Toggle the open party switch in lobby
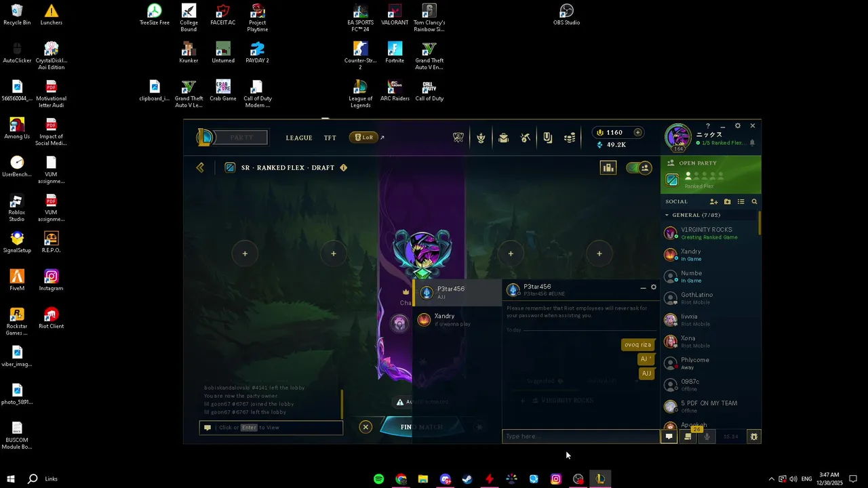This screenshot has height=488, width=868. (639, 167)
